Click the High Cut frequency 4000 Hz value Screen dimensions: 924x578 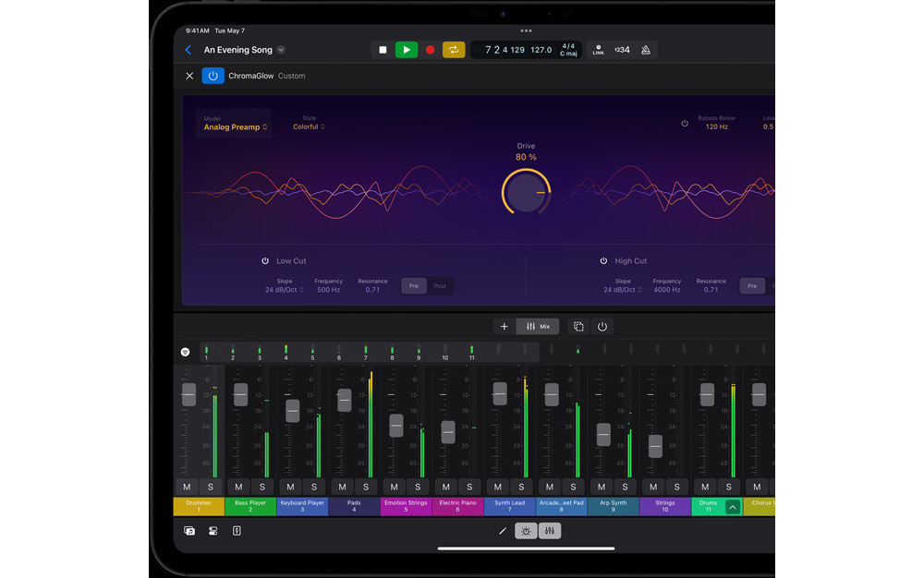(666, 290)
